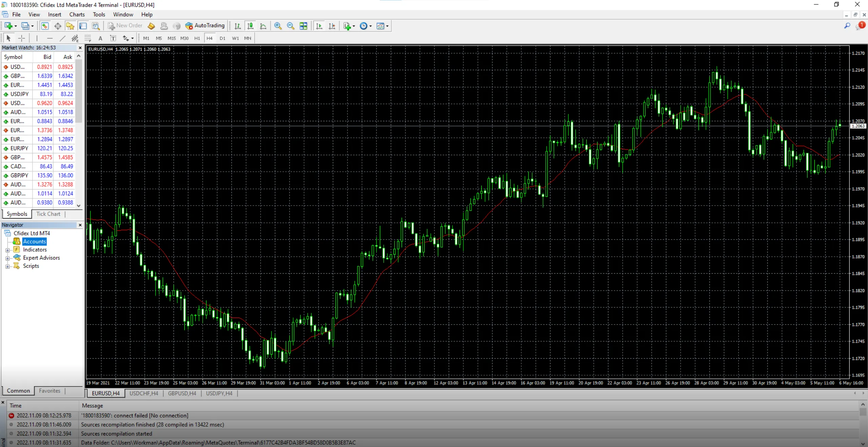Toggle the Market Watch window icon
The image size is (868, 447).
[x=45, y=26]
